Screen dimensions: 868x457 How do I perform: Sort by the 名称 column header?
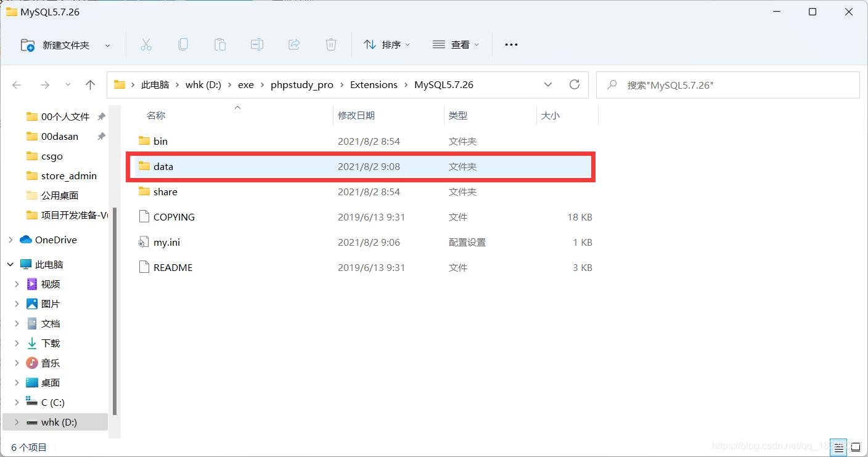click(156, 115)
